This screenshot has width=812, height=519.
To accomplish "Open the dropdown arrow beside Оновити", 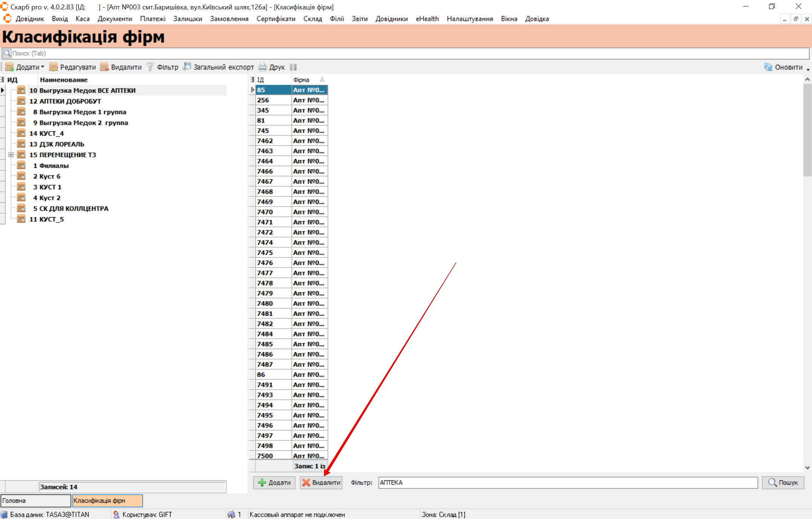I will [x=808, y=69].
